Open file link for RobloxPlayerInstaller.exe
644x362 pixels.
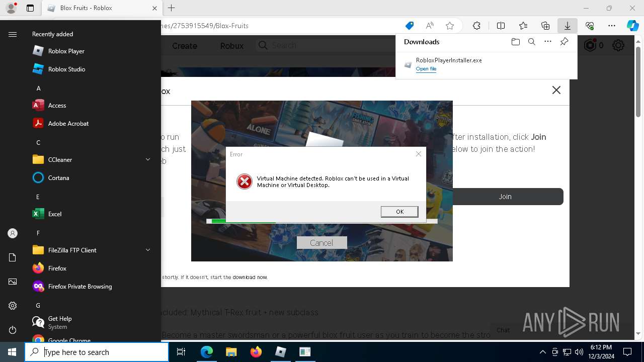426,69
